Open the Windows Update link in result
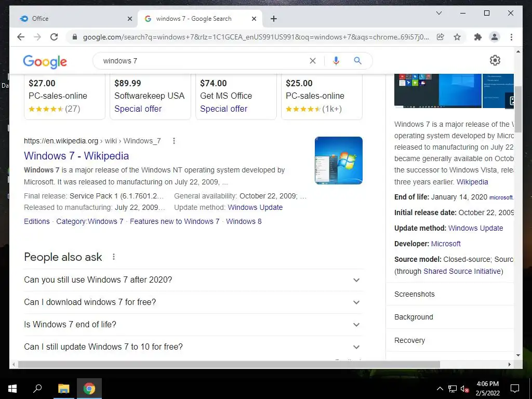Screen dimensions: 532x399 [x=255, y=207]
